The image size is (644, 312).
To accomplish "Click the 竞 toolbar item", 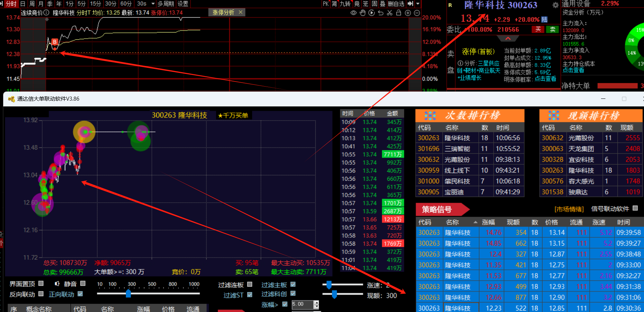I will (357, 4).
